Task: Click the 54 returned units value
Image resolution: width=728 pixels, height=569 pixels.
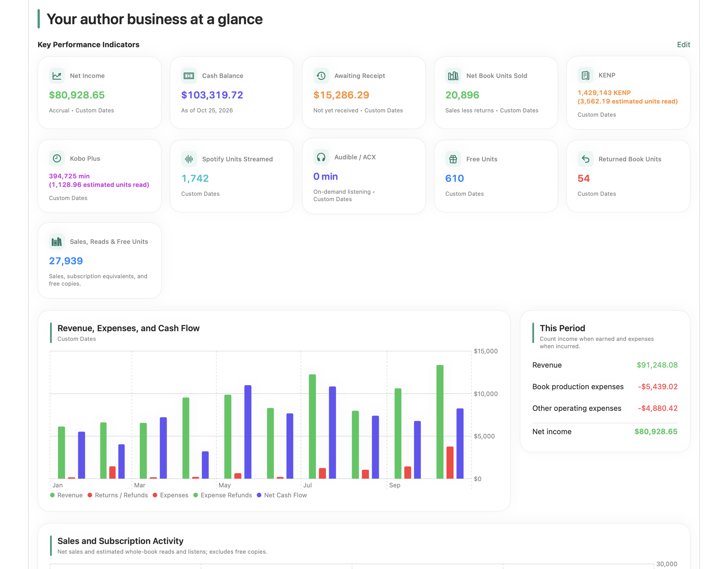Action: tap(584, 178)
